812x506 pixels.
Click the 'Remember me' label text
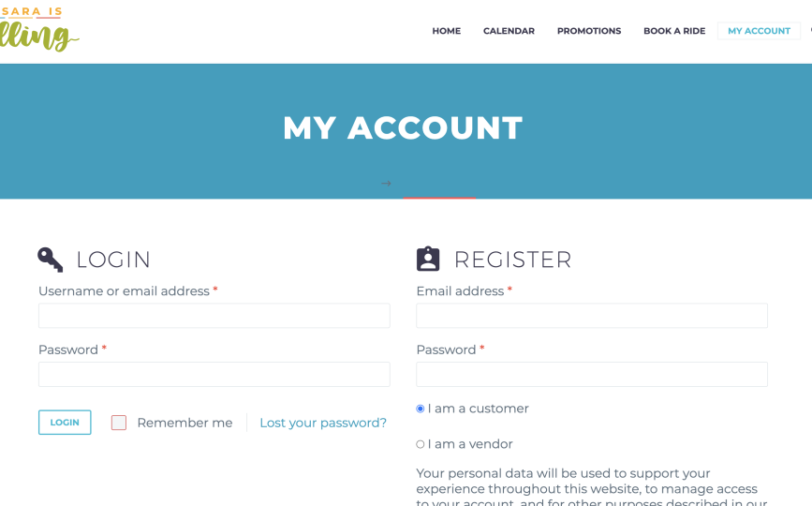(x=185, y=423)
